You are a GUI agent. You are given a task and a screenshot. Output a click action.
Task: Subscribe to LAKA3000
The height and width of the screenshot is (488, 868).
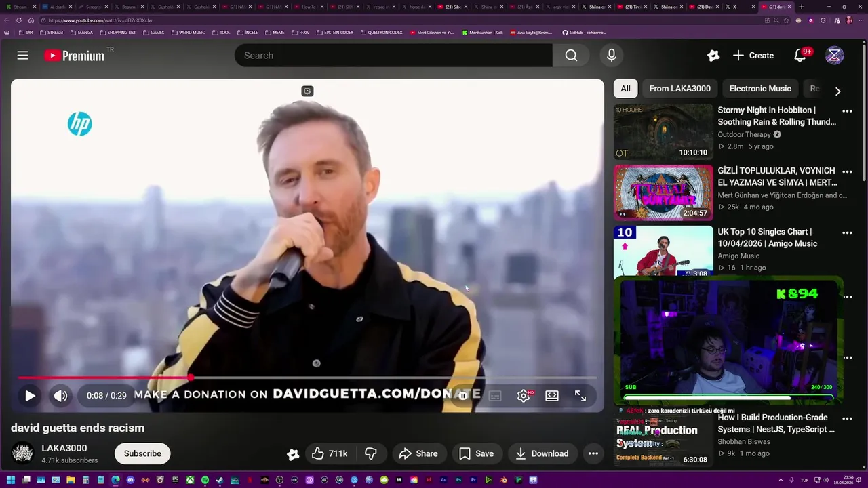(x=142, y=453)
